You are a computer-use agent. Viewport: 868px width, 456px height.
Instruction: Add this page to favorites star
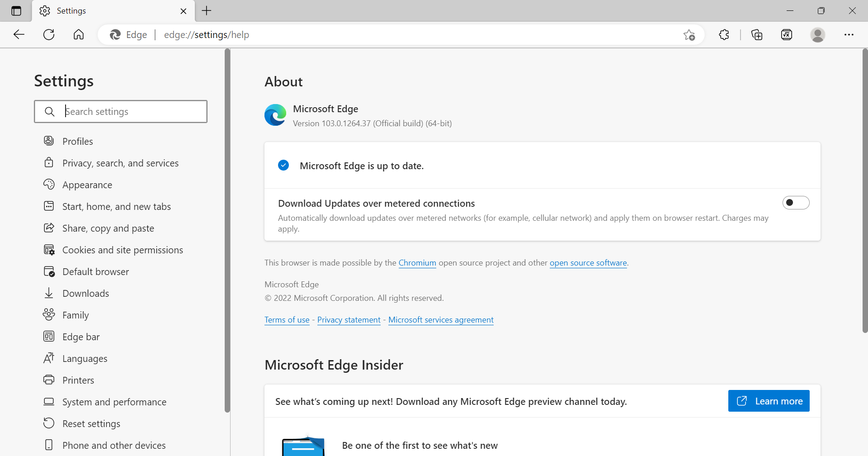point(689,35)
